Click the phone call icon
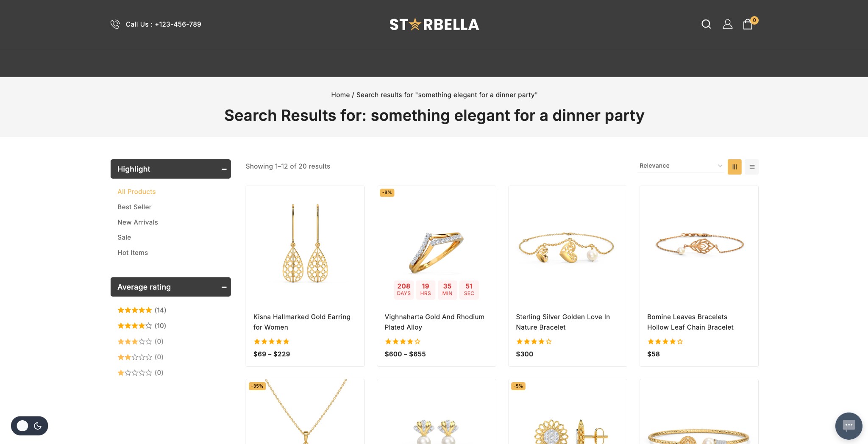The image size is (868, 444). [115, 24]
